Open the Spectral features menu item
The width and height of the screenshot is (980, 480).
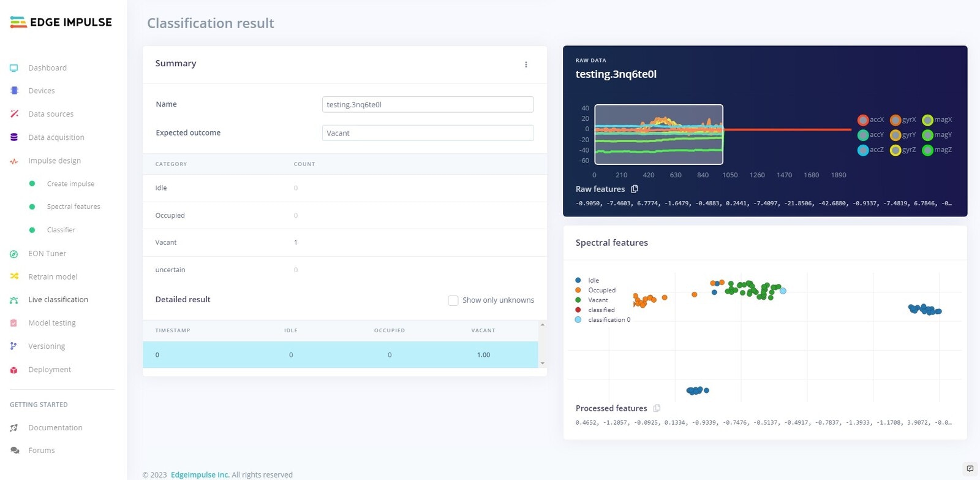(73, 207)
